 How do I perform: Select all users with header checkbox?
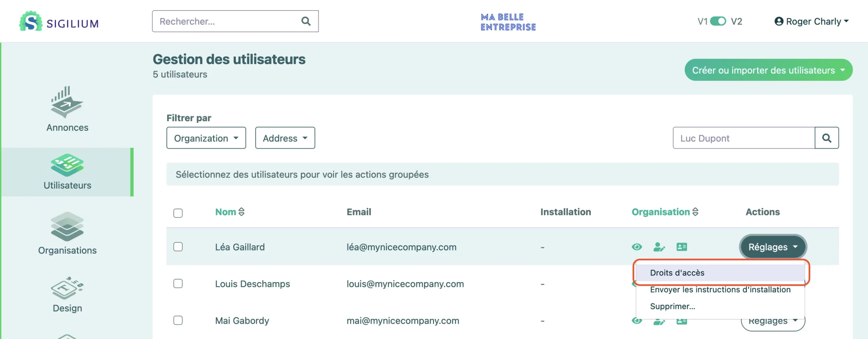click(178, 213)
